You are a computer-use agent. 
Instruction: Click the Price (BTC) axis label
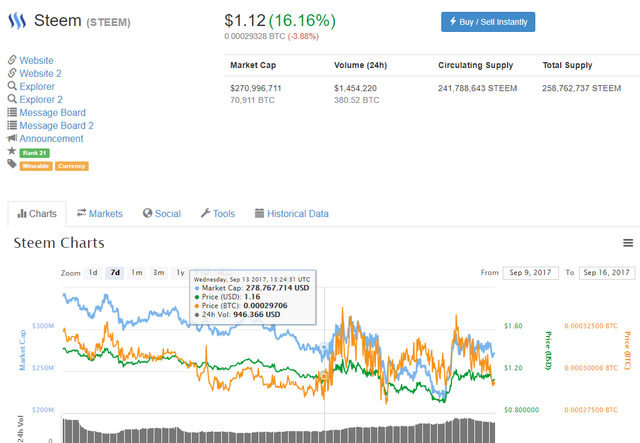coord(627,350)
